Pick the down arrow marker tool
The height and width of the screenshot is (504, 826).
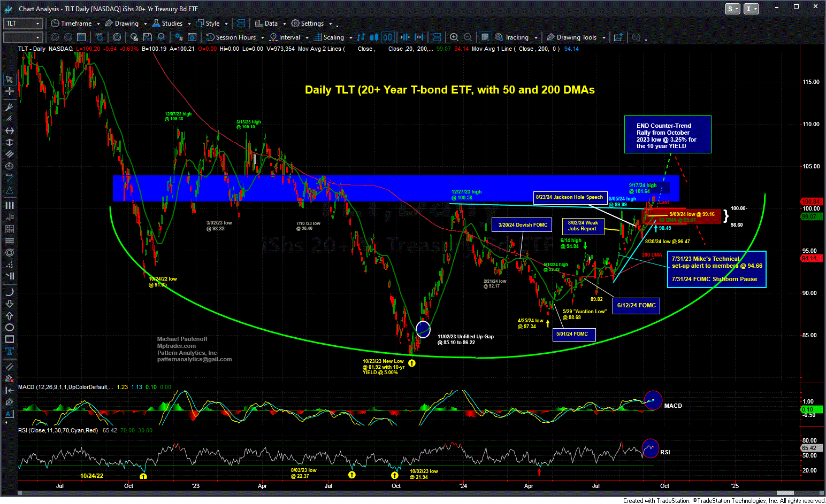(x=9, y=304)
